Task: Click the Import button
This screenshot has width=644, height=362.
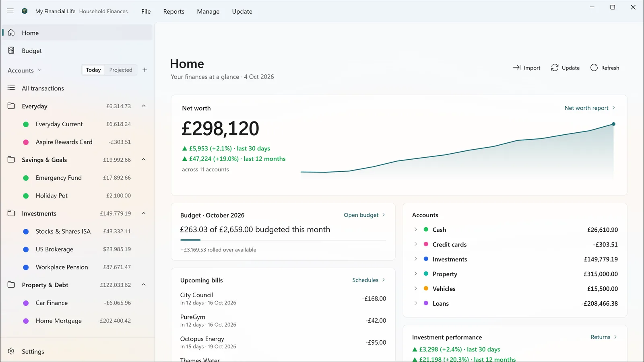Action: [526, 68]
